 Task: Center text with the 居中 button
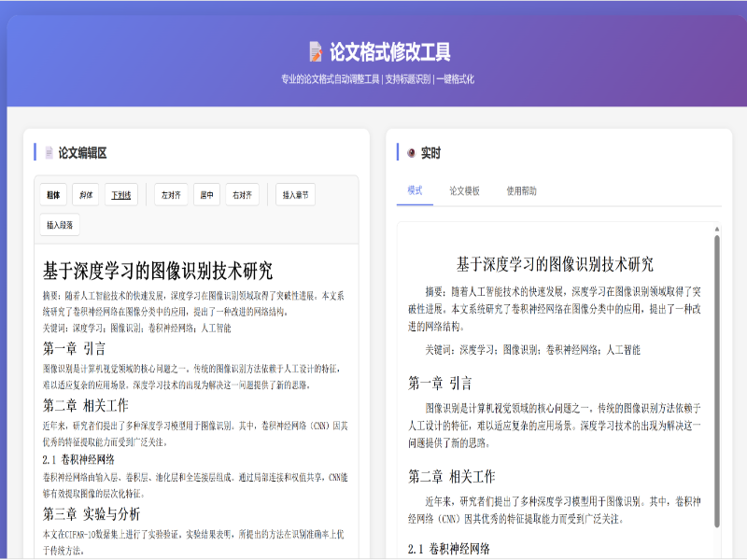(x=206, y=195)
